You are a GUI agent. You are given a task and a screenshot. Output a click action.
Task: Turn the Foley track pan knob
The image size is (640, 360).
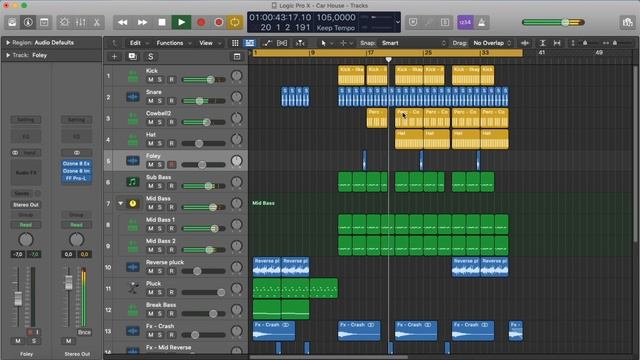[237, 161]
